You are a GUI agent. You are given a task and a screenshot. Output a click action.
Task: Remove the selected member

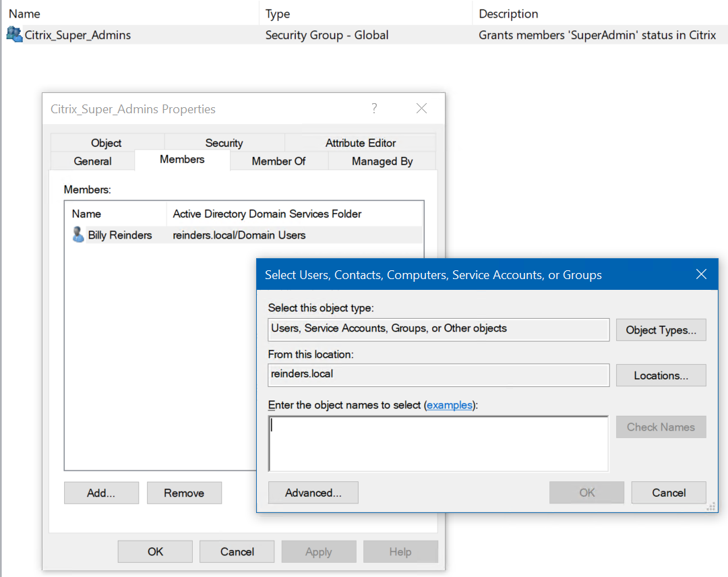184,493
